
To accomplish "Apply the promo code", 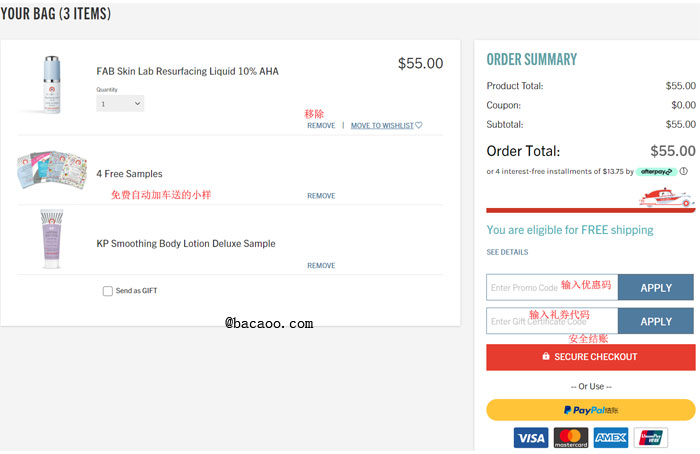I will [656, 287].
